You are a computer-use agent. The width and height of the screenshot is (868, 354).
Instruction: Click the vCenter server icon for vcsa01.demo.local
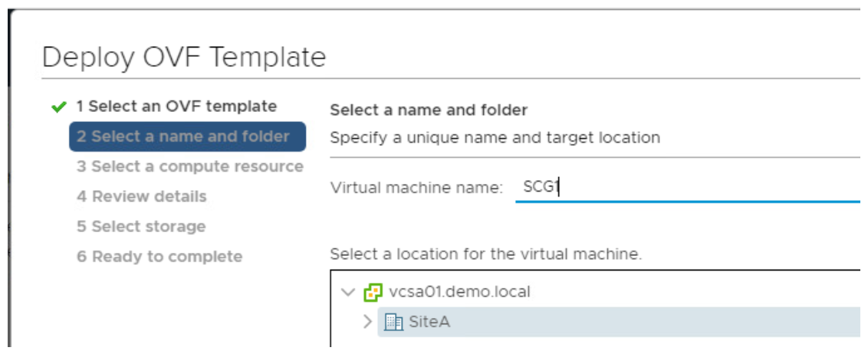373,292
